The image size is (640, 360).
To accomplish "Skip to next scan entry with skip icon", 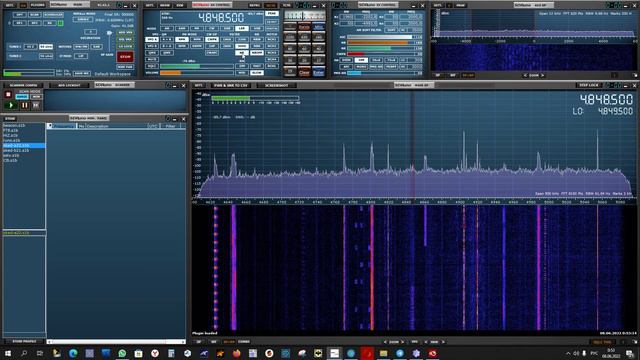I will click(36, 105).
